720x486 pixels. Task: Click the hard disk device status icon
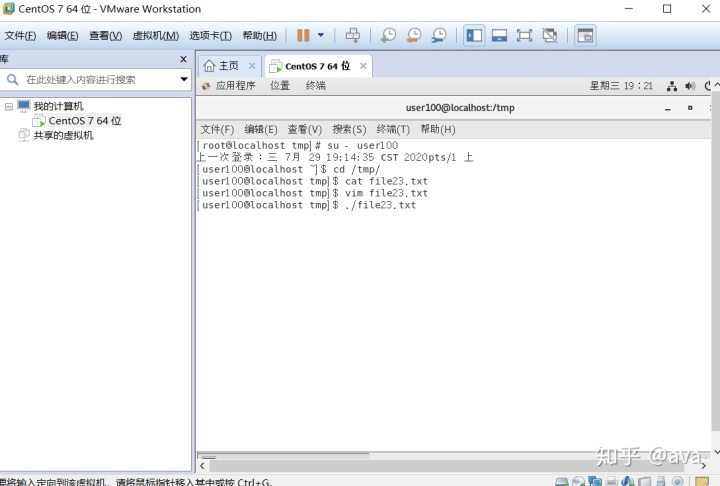(x=562, y=481)
